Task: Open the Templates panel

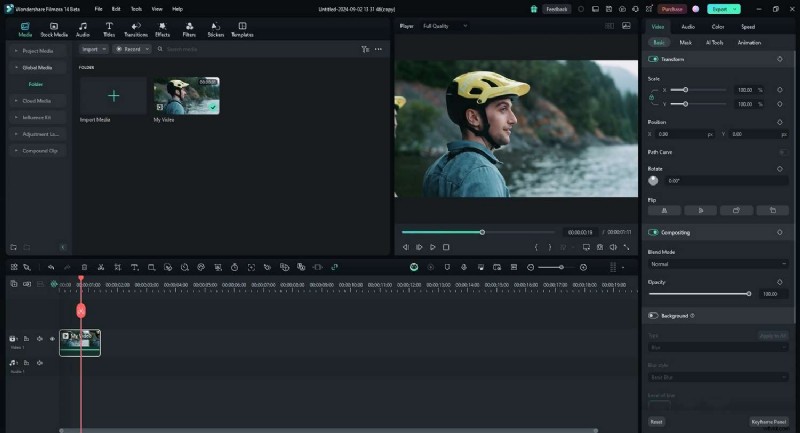Action: coord(242,30)
